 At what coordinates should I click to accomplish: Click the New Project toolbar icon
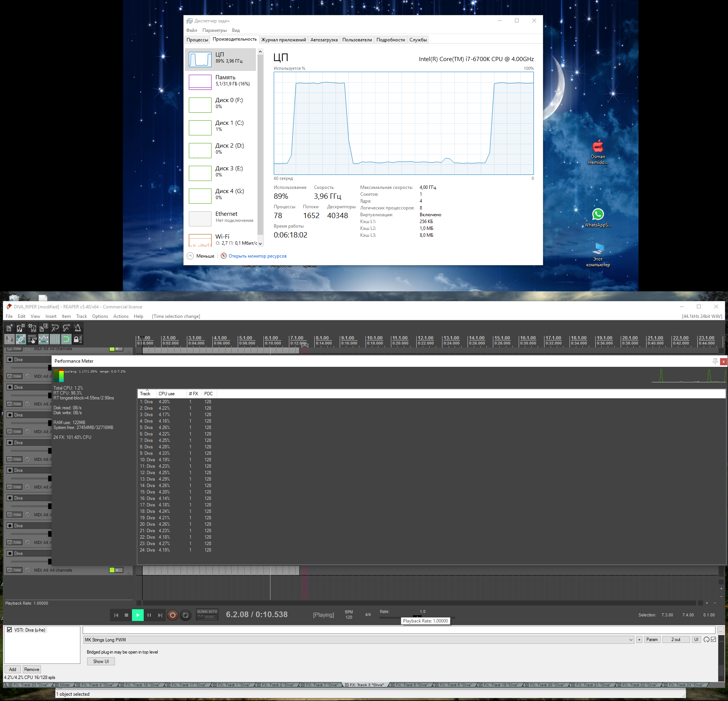9,328
